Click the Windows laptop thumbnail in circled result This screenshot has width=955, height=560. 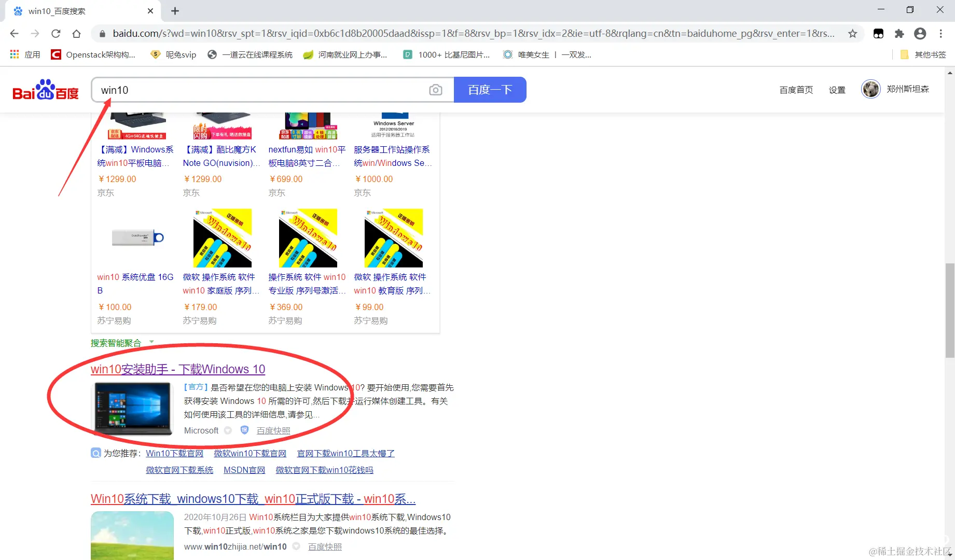tap(132, 409)
